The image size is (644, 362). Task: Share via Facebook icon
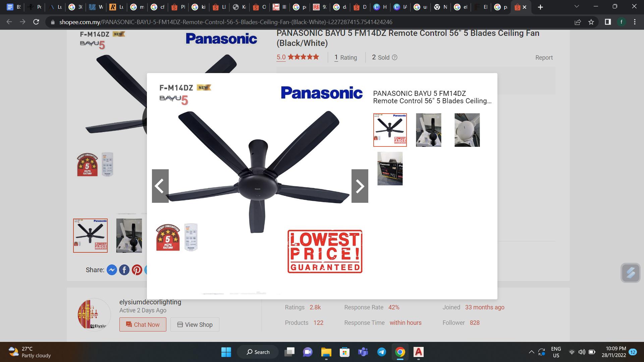tap(124, 270)
